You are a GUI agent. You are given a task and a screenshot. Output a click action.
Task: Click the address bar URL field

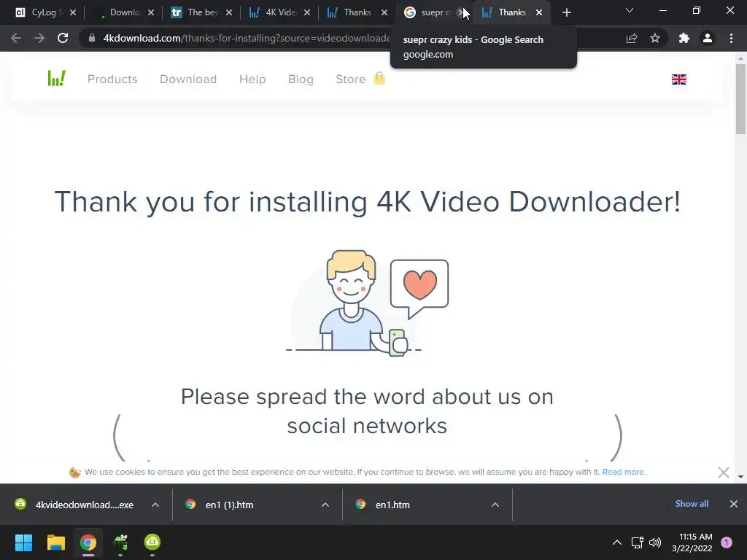[x=247, y=38]
